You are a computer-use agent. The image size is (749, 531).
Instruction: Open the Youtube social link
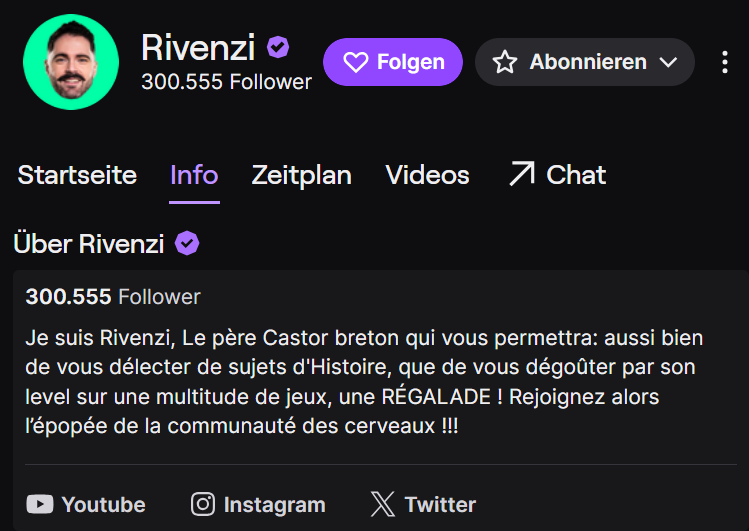tap(103, 504)
